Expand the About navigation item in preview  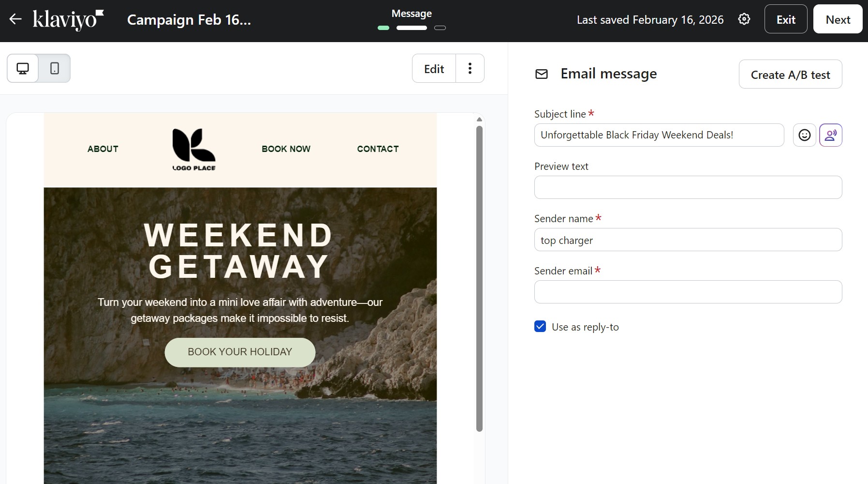point(103,149)
